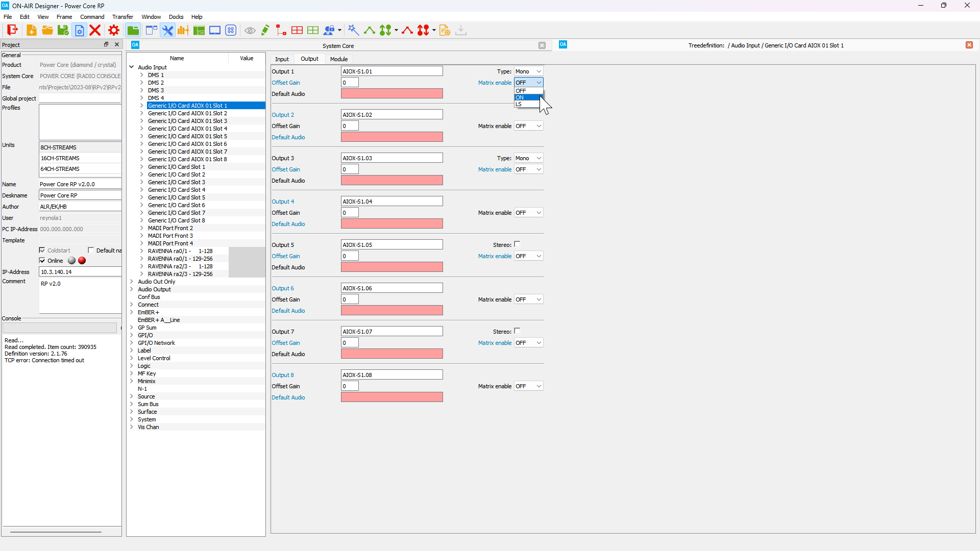Click the new file icon with plus
This screenshot has height=551, width=980.
coord(31,30)
